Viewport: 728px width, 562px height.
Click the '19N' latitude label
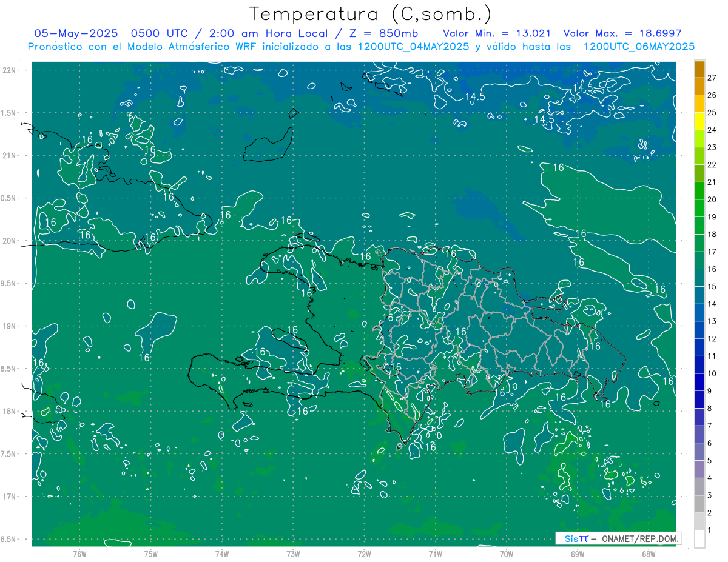[10, 326]
